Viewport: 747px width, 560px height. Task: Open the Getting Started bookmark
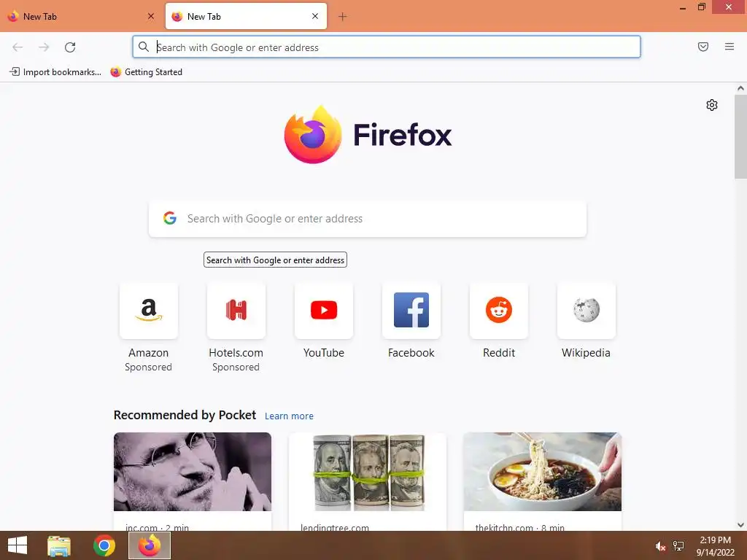point(146,72)
